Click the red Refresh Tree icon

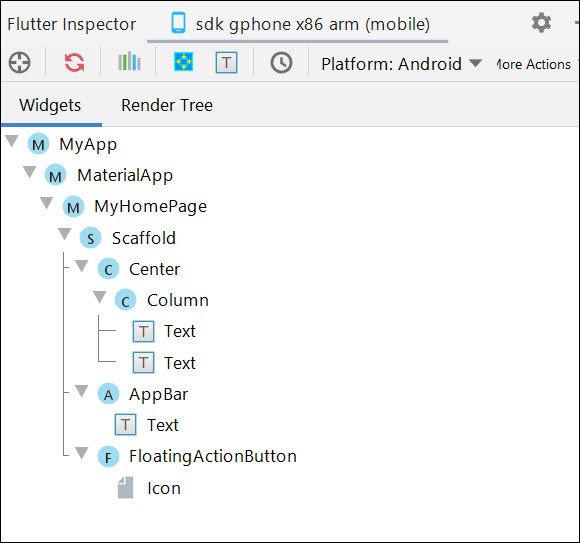click(74, 62)
